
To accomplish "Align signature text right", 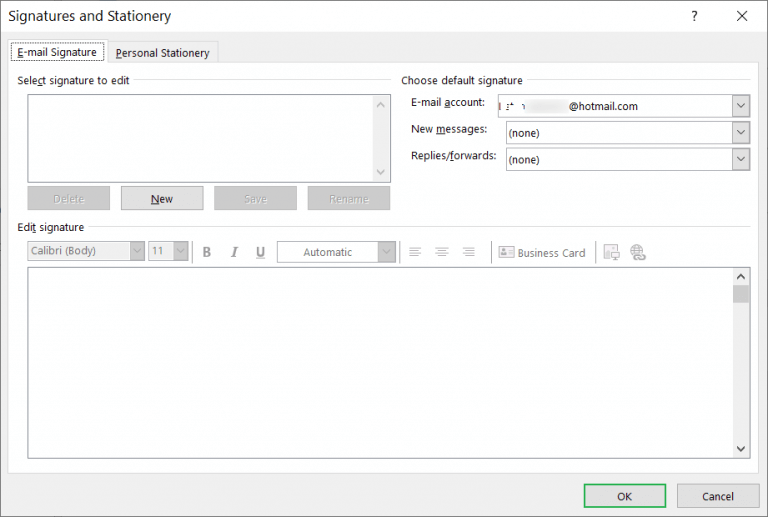I will (469, 252).
